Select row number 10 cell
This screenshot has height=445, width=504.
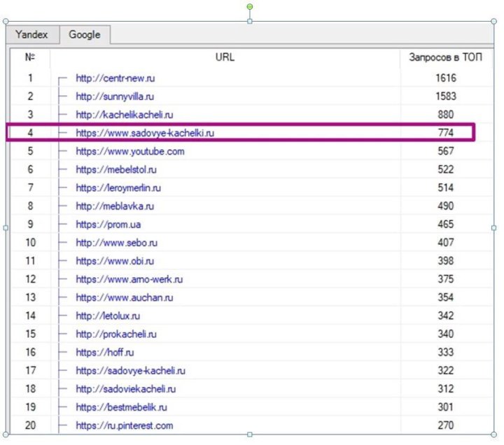30,243
